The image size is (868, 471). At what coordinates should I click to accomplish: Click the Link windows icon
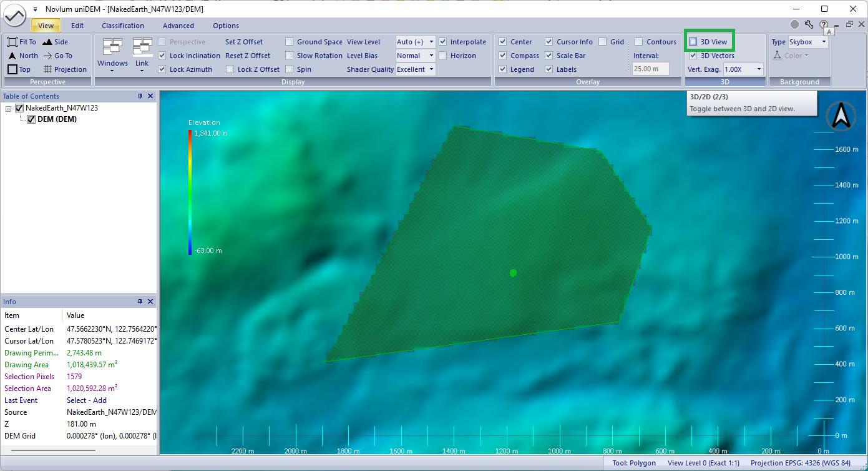(142, 47)
